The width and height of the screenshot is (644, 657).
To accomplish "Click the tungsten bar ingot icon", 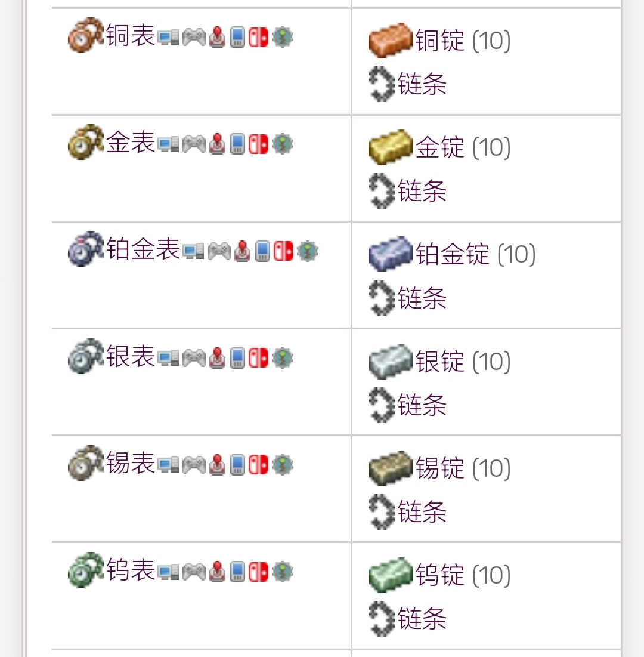I will coord(391,575).
